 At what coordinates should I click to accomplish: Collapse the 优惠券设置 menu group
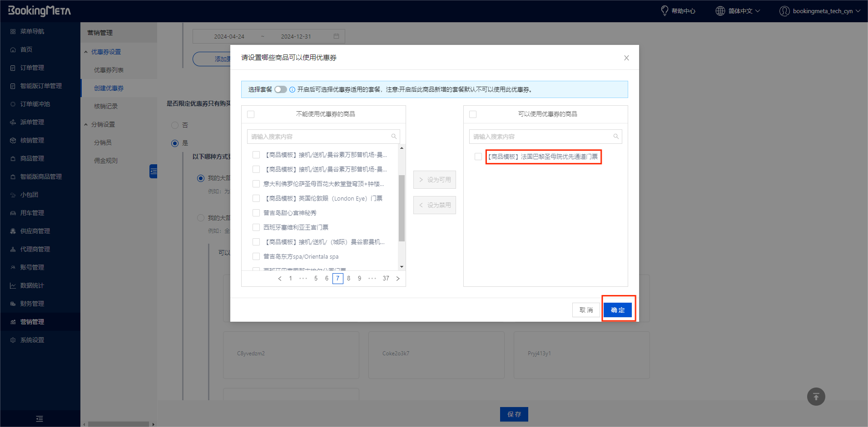[x=86, y=52]
